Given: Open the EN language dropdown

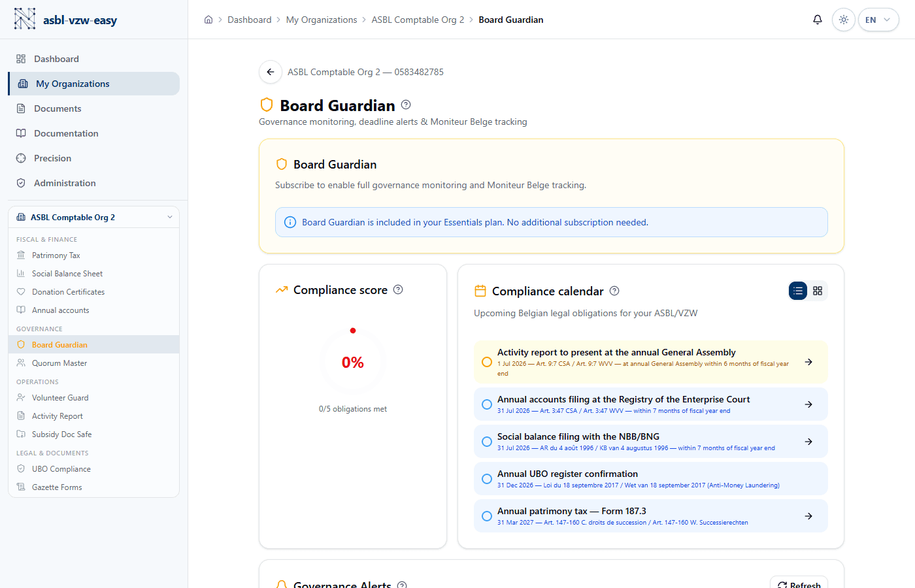Looking at the screenshot, I should tap(878, 20).
